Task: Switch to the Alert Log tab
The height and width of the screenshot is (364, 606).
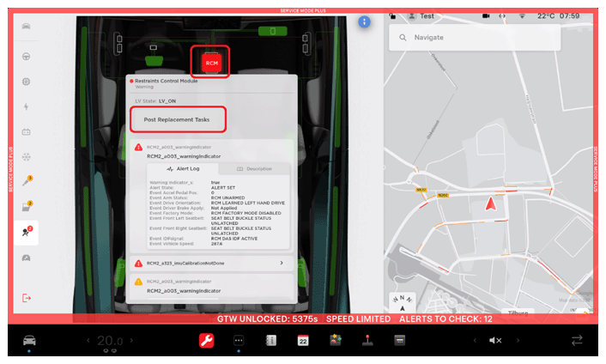Action: tap(179, 169)
